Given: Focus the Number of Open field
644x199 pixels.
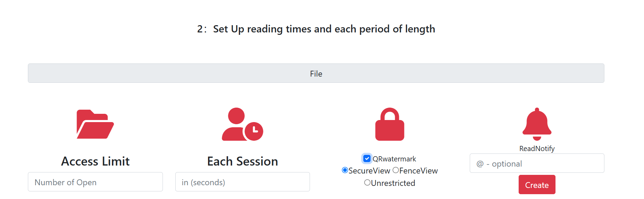Looking at the screenshot, I should [95, 182].
